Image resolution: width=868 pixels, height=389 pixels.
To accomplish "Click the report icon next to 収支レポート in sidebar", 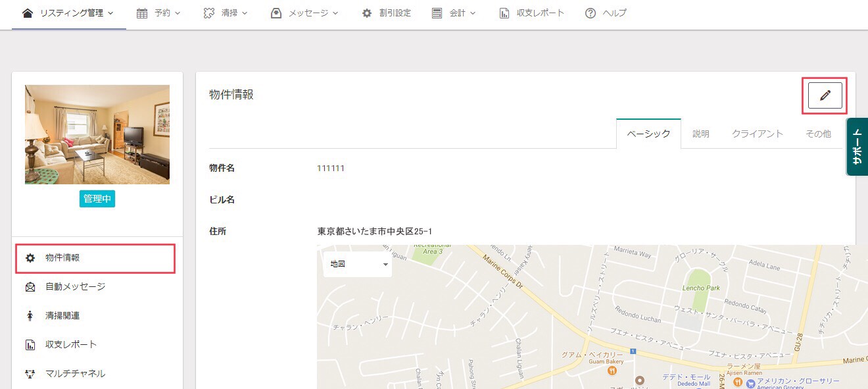I will 30,345.
